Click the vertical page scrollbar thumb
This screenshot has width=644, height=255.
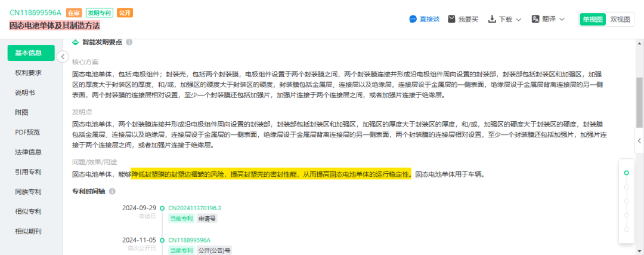(x=639, y=102)
